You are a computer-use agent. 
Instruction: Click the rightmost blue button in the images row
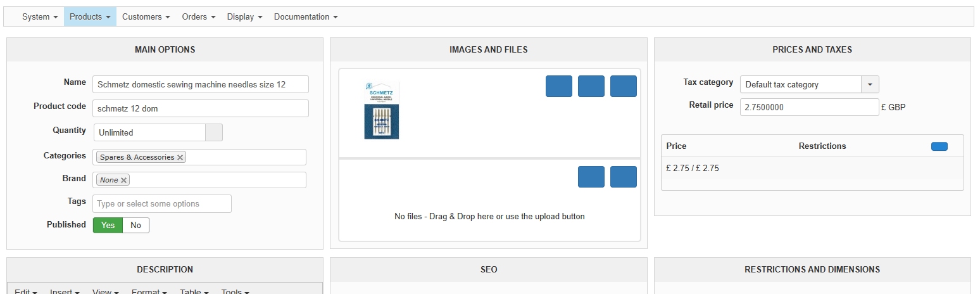623,86
